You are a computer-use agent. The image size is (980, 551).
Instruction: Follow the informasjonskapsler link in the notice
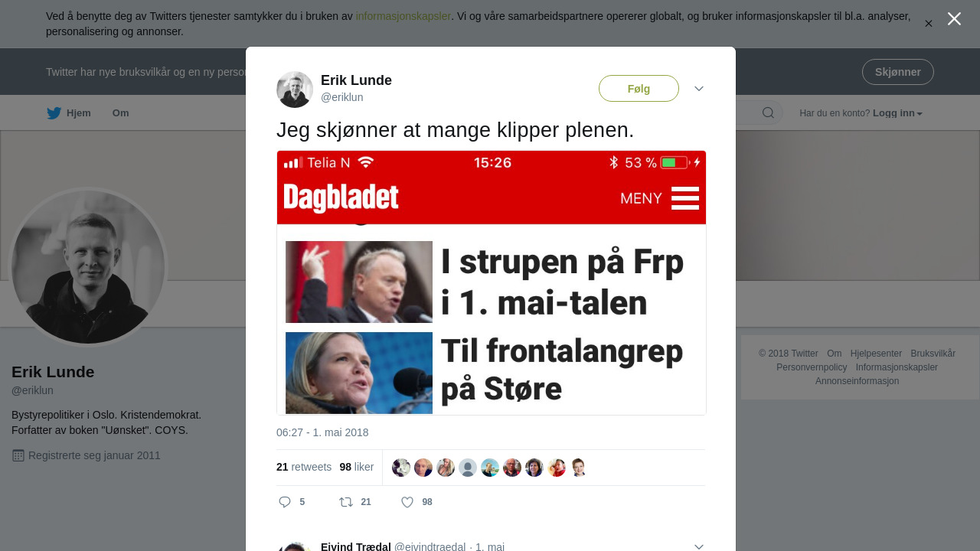(403, 16)
